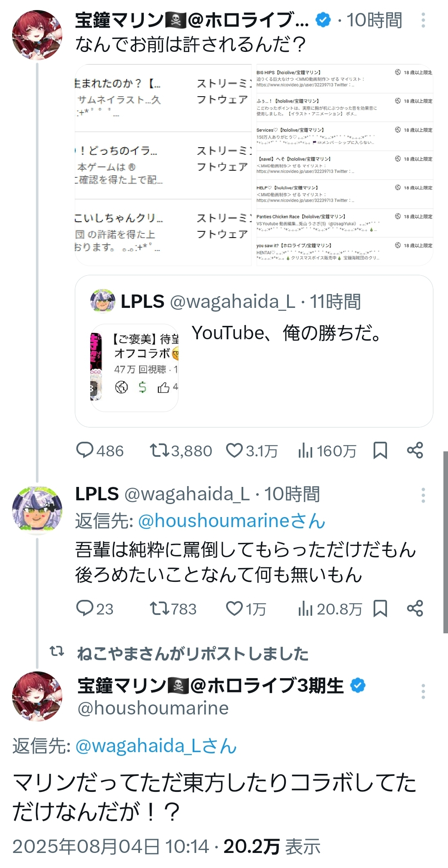Bookmark the first Marine tweet

[x=380, y=450]
